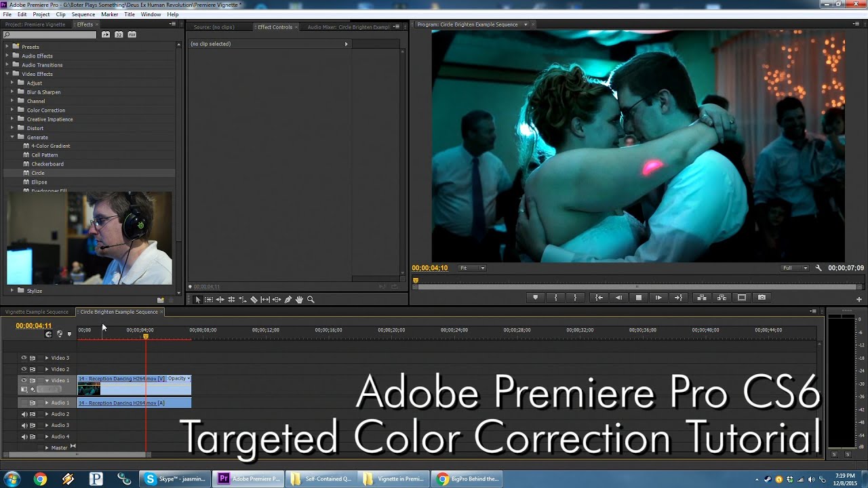Image resolution: width=868 pixels, height=488 pixels.
Task: Select the Track Select tool
Action: (x=209, y=300)
